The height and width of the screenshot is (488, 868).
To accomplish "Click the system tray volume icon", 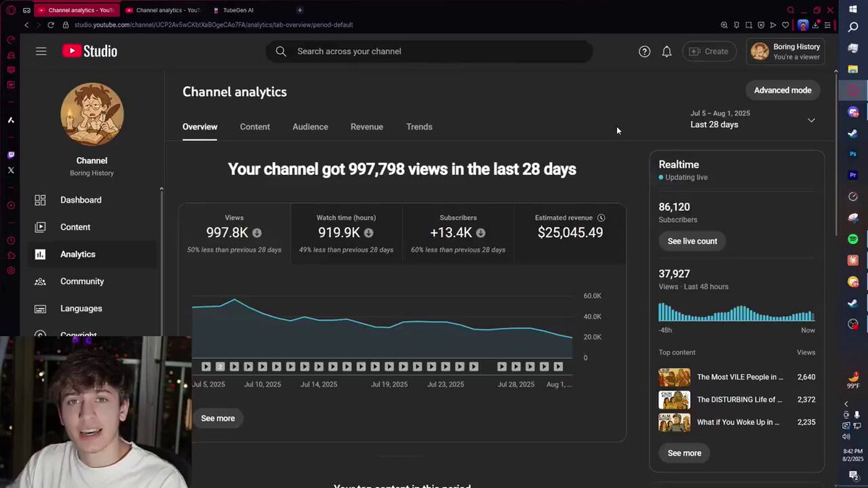I will click(846, 437).
